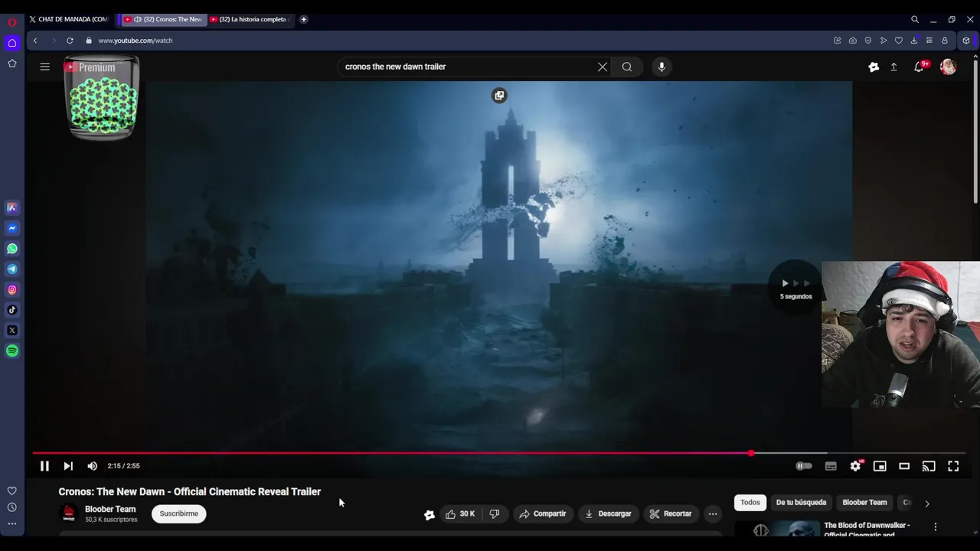The width and height of the screenshot is (980, 551).
Task: Subscribe to Bloober Team channel
Action: [x=179, y=514]
